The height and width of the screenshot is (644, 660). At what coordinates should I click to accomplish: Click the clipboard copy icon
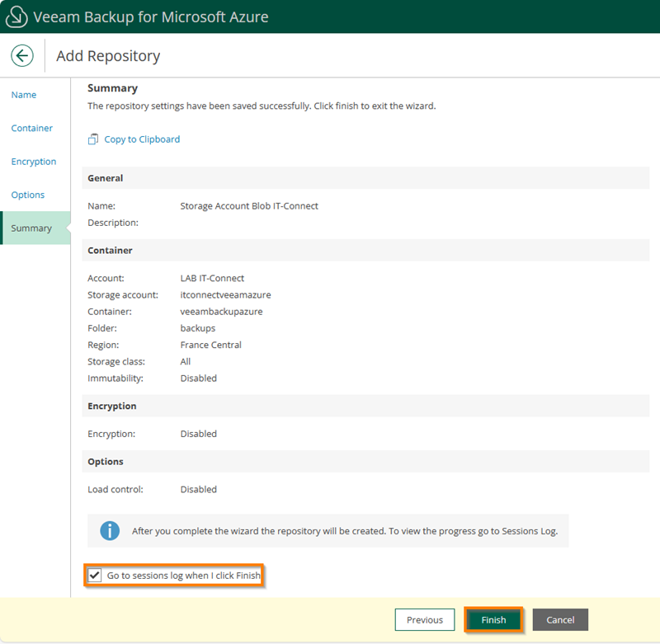pos(93,139)
